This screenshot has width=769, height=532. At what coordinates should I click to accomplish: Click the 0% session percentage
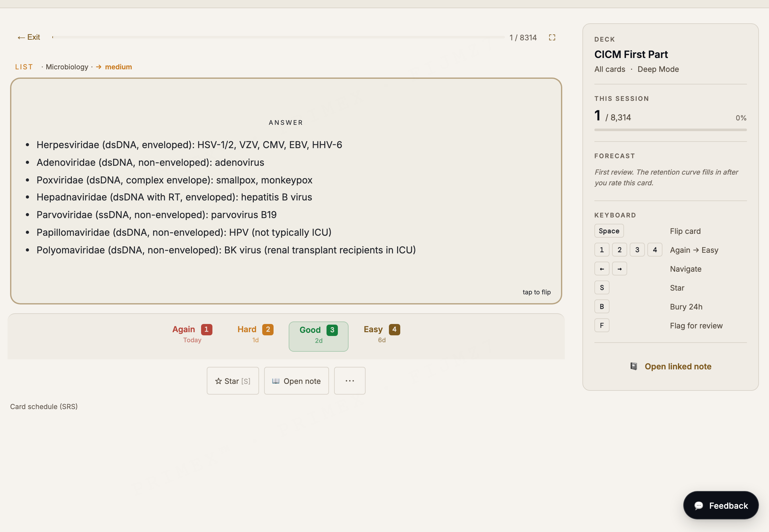(x=741, y=118)
